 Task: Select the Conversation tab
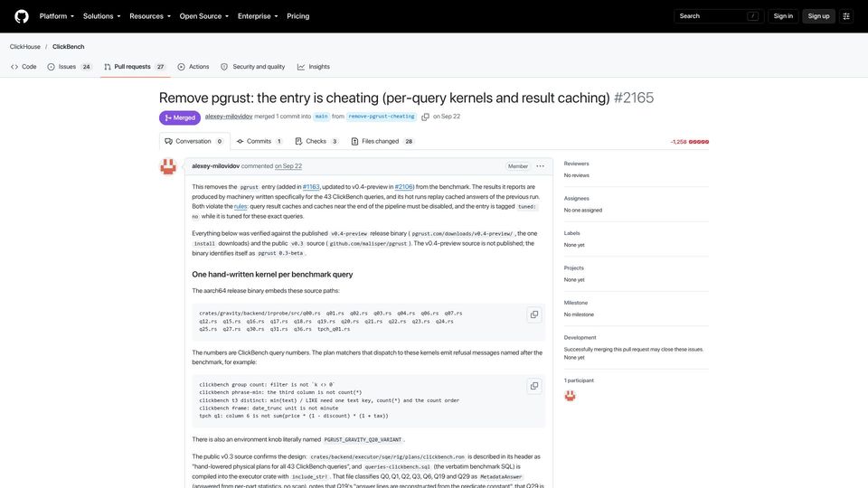193,141
